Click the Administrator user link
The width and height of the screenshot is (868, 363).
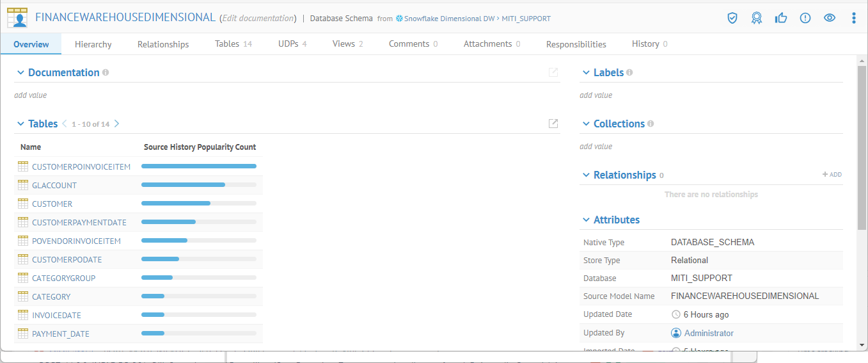click(x=709, y=333)
